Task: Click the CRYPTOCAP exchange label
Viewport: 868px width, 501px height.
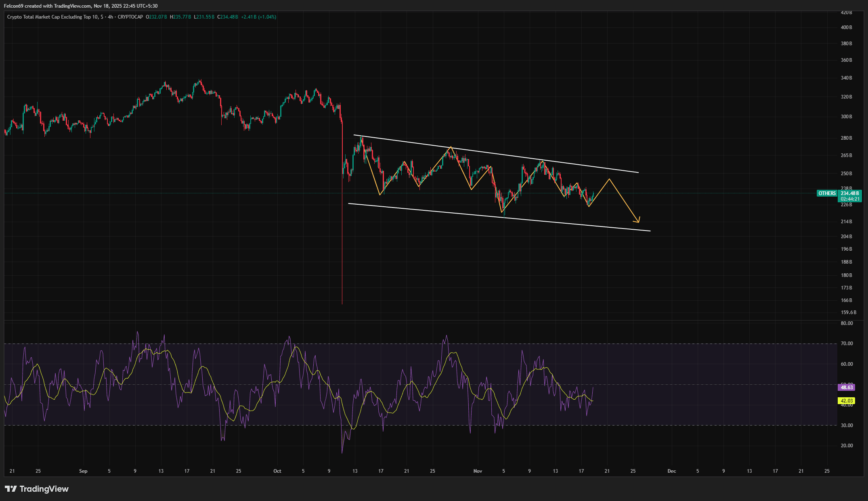Action: coord(130,17)
